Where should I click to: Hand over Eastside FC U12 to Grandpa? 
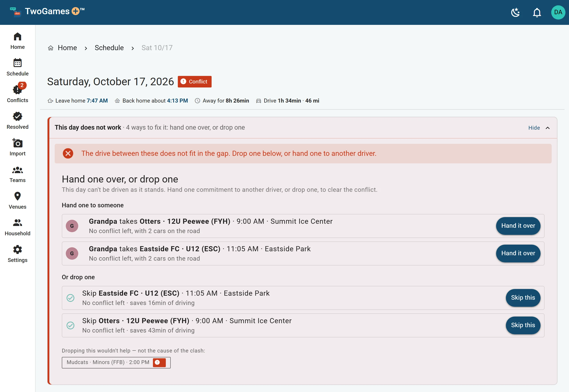[x=518, y=253]
